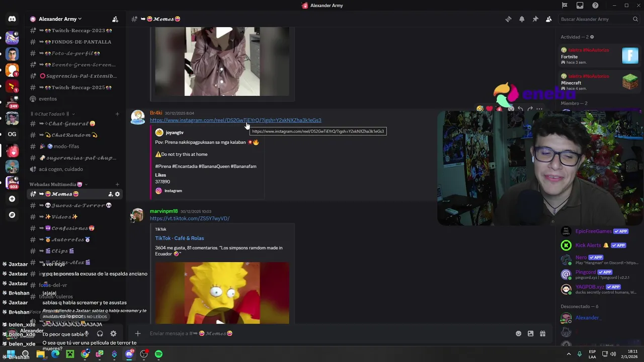Open the flag updates icon in title bar
The image size is (644, 362).
(x=565, y=6)
